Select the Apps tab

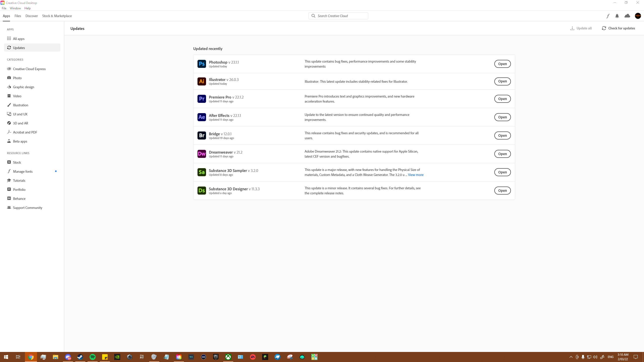pyautogui.click(x=7, y=16)
